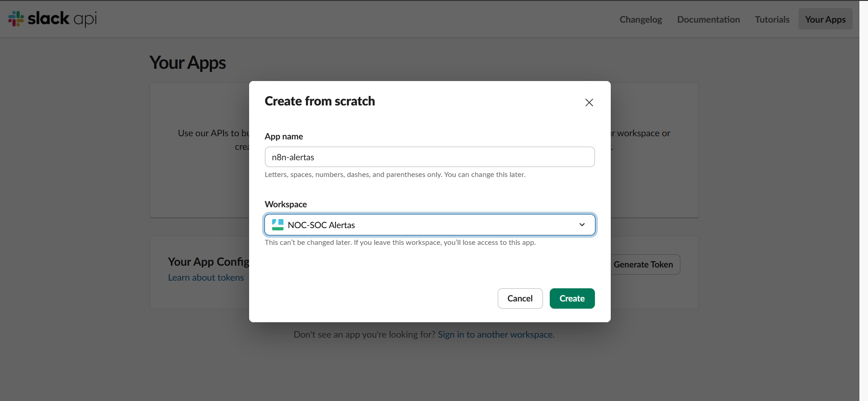Go to Your Apps in the navigation
Image resolution: width=868 pixels, height=401 pixels.
pyautogui.click(x=825, y=19)
